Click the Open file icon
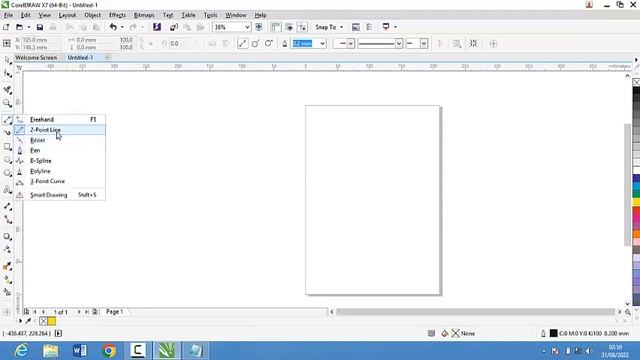This screenshot has width=640, height=360. (x=19, y=27)
